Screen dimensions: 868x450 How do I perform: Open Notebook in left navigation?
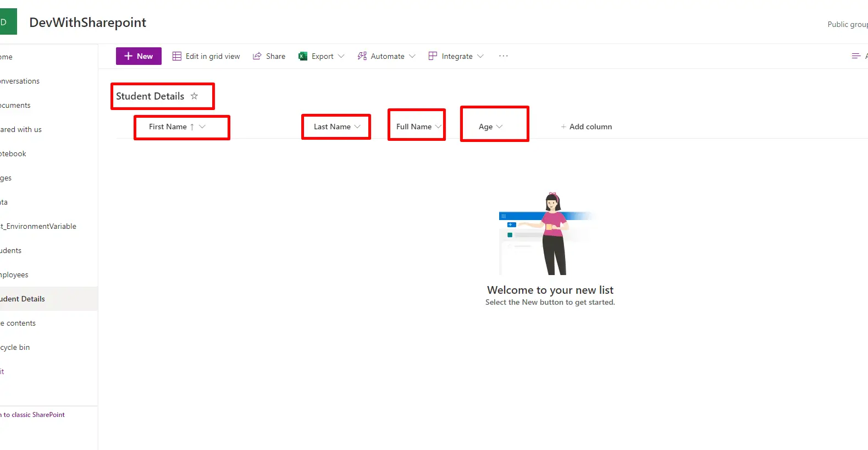point(13,153)
